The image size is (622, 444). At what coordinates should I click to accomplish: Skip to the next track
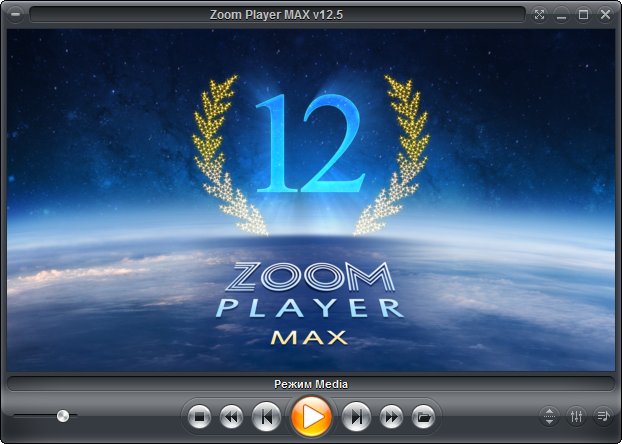[x=357, y=415]
